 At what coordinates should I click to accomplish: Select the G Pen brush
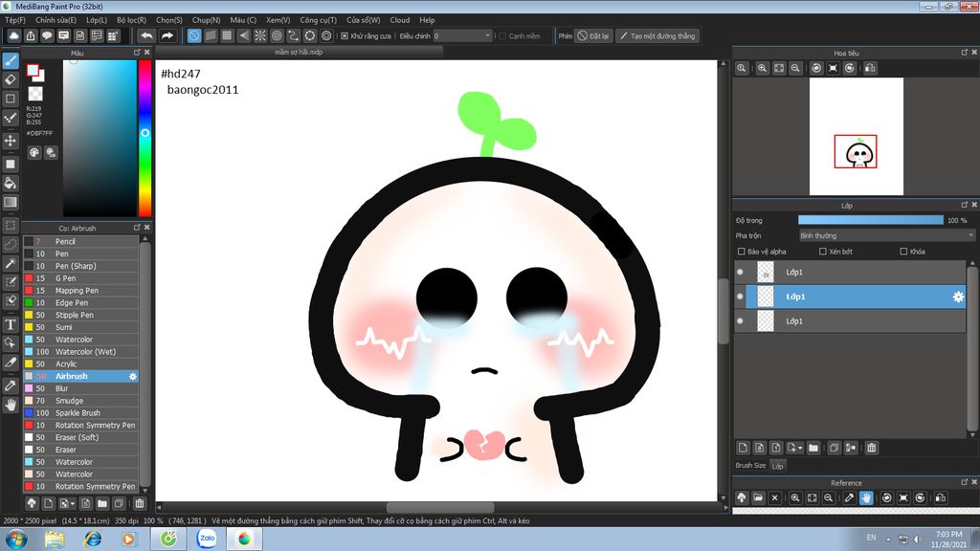[80, 278]
